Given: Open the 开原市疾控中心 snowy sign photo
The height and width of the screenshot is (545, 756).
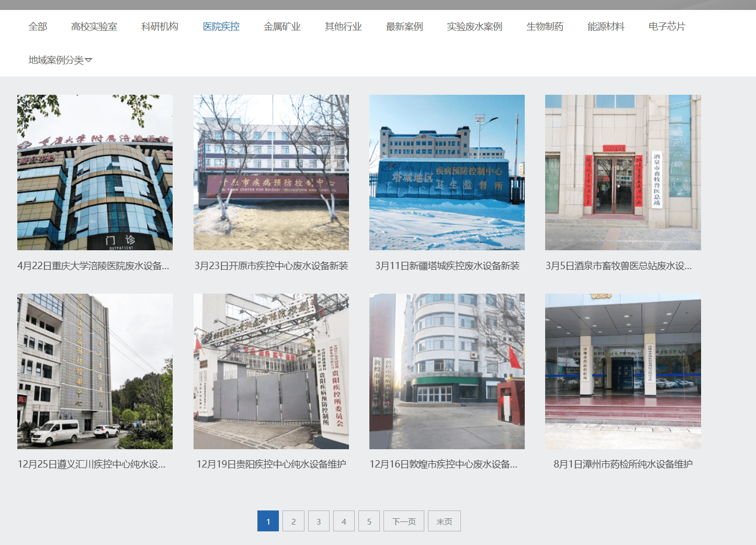Looking at the screenshot, I should (x=271, y=172).
